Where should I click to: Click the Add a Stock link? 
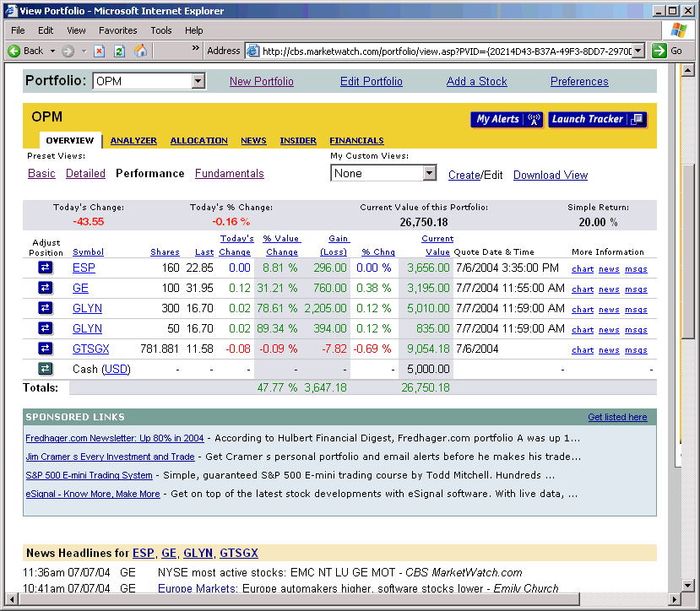click(x=476, y=81)
